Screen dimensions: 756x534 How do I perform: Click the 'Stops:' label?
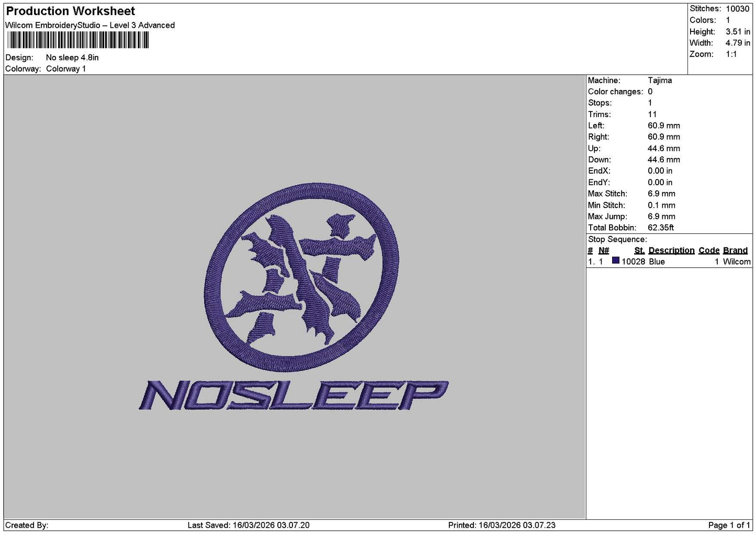pyautogui.click(x=600, y=103)
